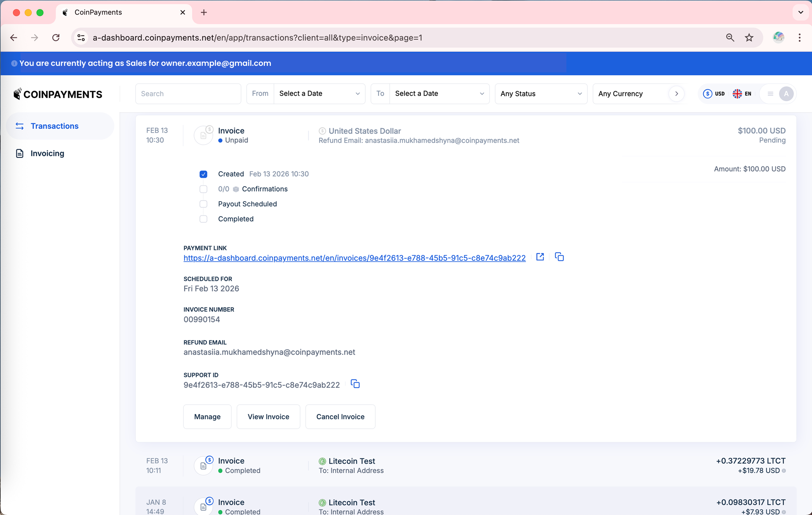Toggle the Payout Scheduled step checkbox

(203, 204)
